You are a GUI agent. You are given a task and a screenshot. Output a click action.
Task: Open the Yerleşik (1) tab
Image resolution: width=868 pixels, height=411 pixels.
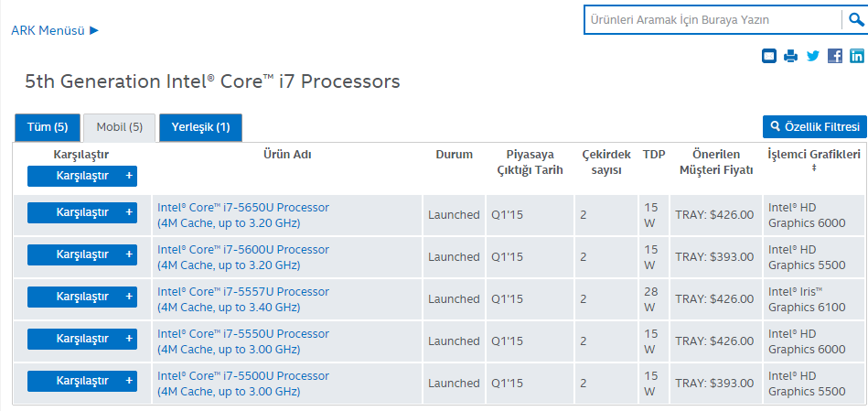(200, 127)
